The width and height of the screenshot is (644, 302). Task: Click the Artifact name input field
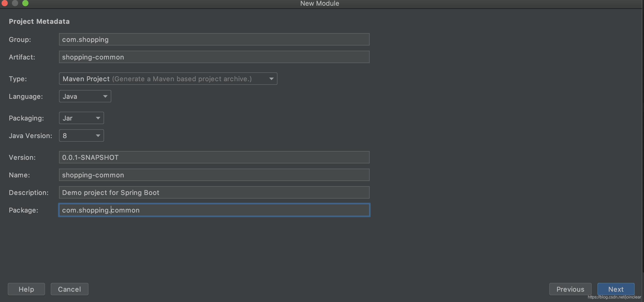[214, 57]
